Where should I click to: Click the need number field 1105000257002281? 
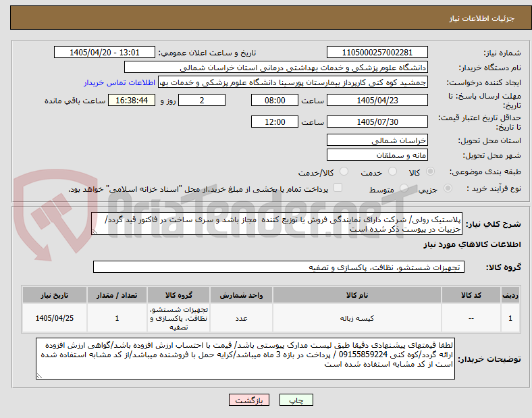click(x=377, y=52)
